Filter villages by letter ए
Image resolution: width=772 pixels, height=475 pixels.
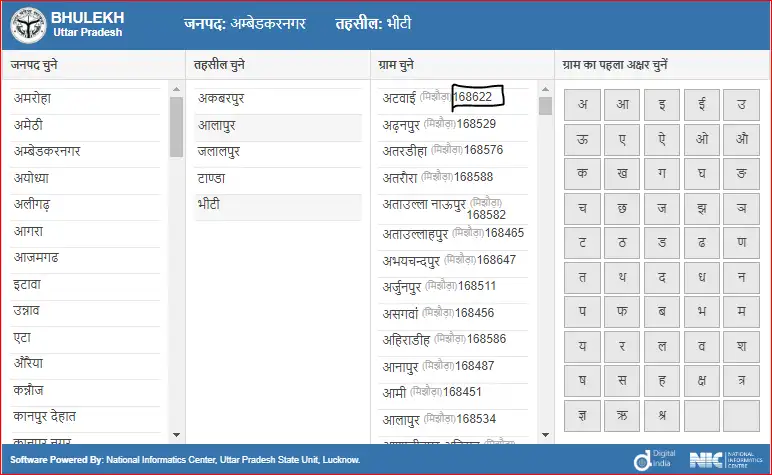pos(622,139)
